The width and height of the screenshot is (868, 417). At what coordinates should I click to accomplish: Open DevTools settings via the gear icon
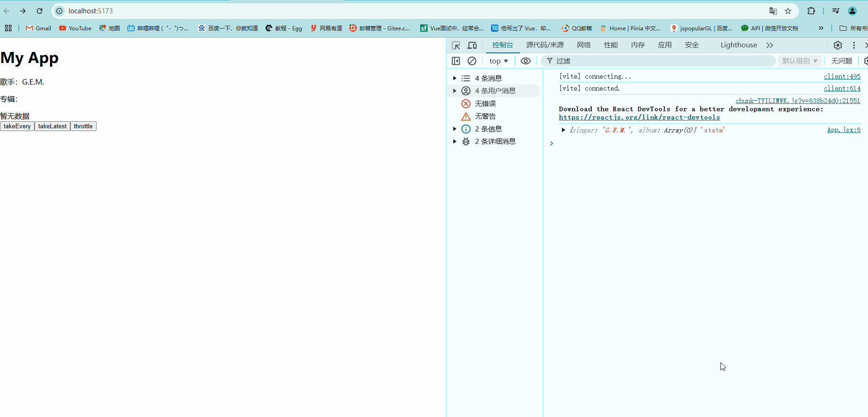838,45
